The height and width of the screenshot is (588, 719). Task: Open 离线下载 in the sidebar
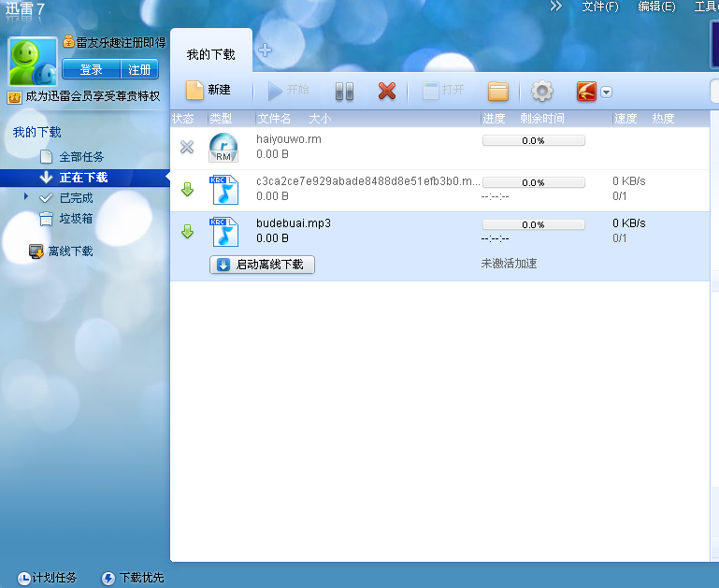(61, 251)
